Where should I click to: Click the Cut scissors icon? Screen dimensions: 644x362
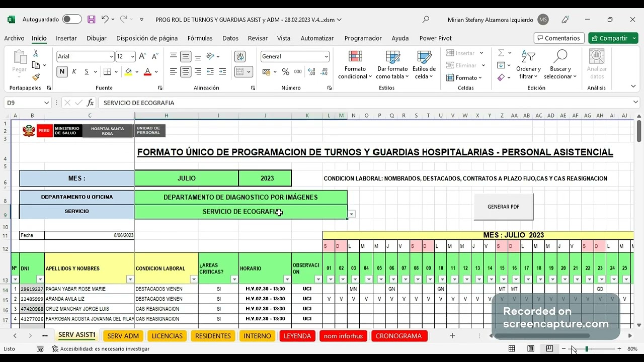point(36,53)
